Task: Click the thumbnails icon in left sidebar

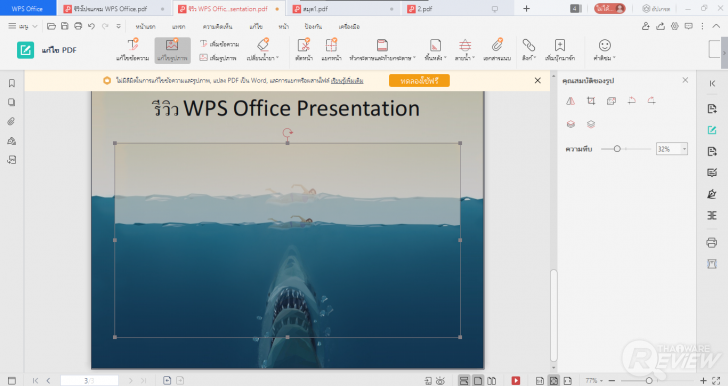Action: tap(12, 102)
